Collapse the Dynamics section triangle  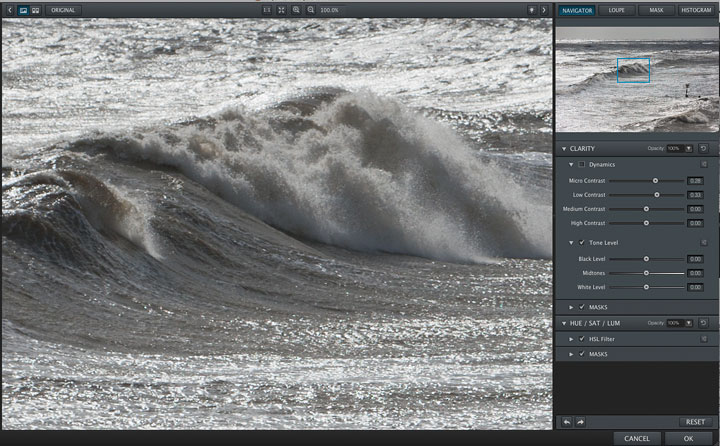[571, 164]
